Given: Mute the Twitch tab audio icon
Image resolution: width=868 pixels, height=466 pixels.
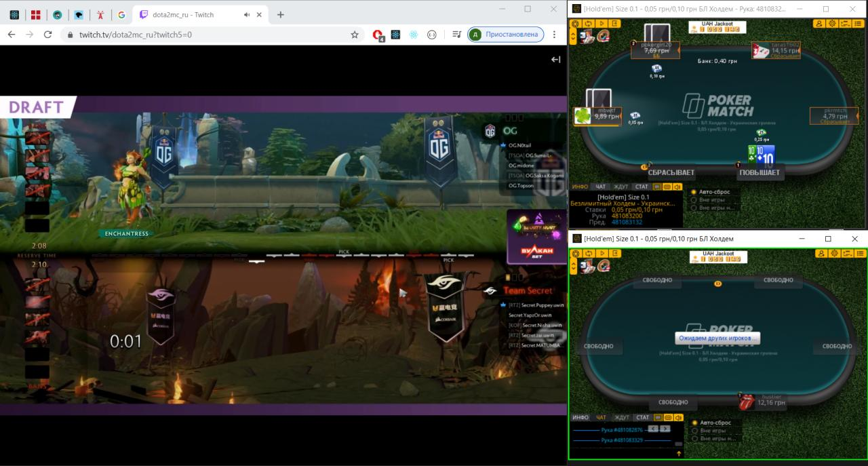Looking at the screenshot, I should pyautogui.click(x=247, y=15).
